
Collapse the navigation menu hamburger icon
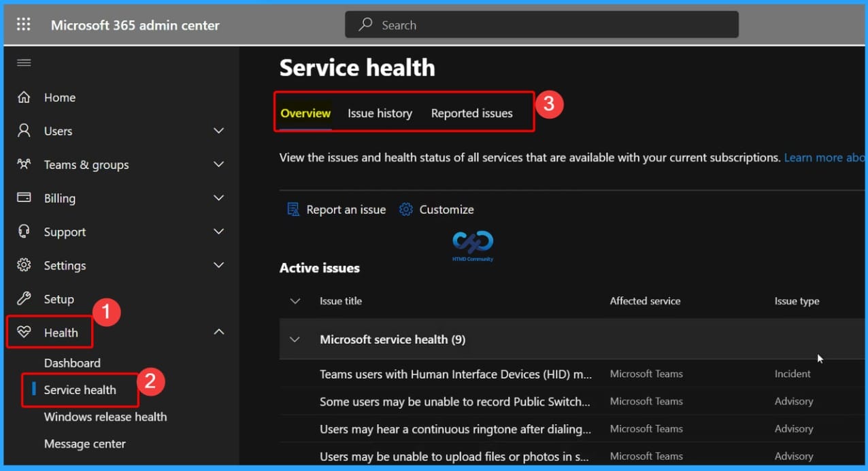pos(24,63)
